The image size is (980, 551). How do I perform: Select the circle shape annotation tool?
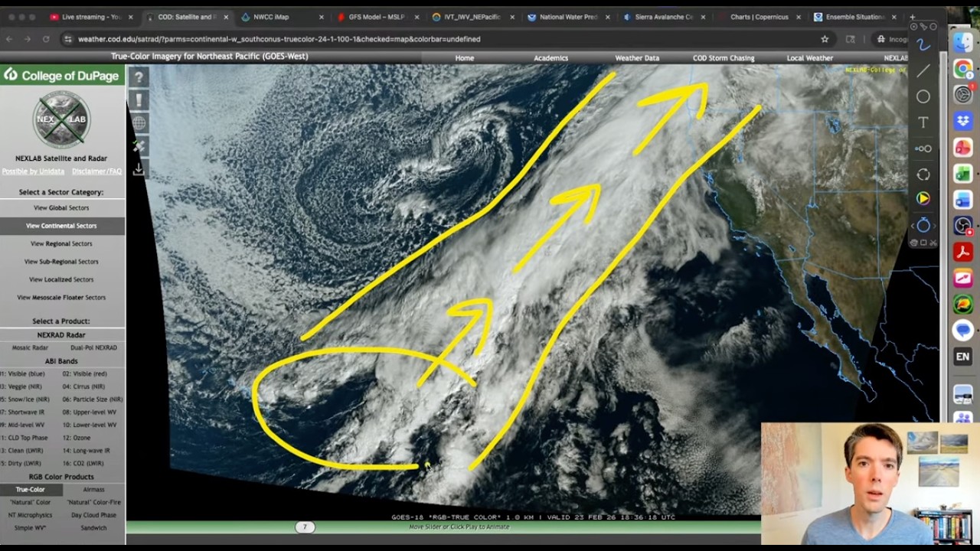click(x=923, y=96)
